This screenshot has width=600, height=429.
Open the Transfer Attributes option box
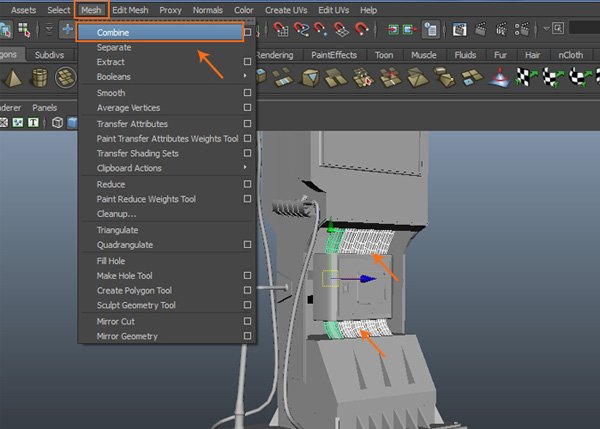click(248, 124)
